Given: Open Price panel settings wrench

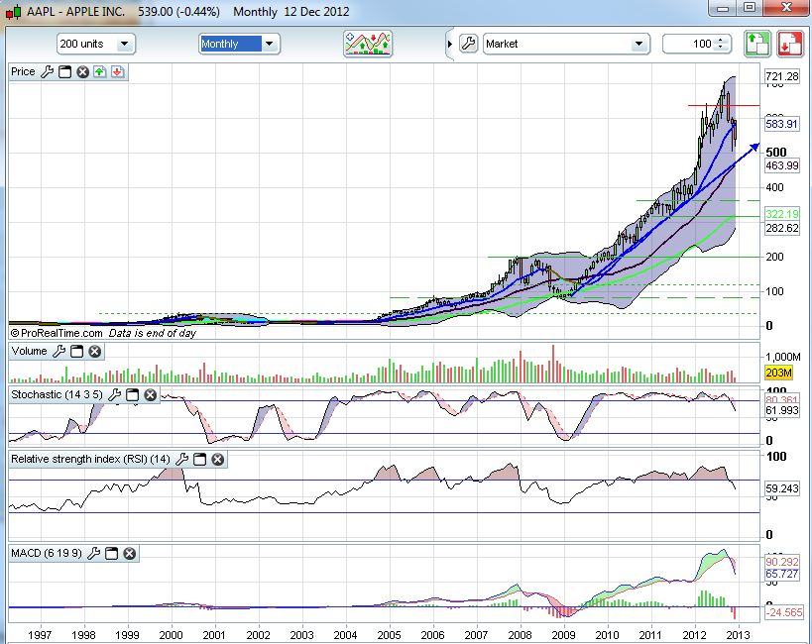Looking at the screenshot, I should 48,72.
